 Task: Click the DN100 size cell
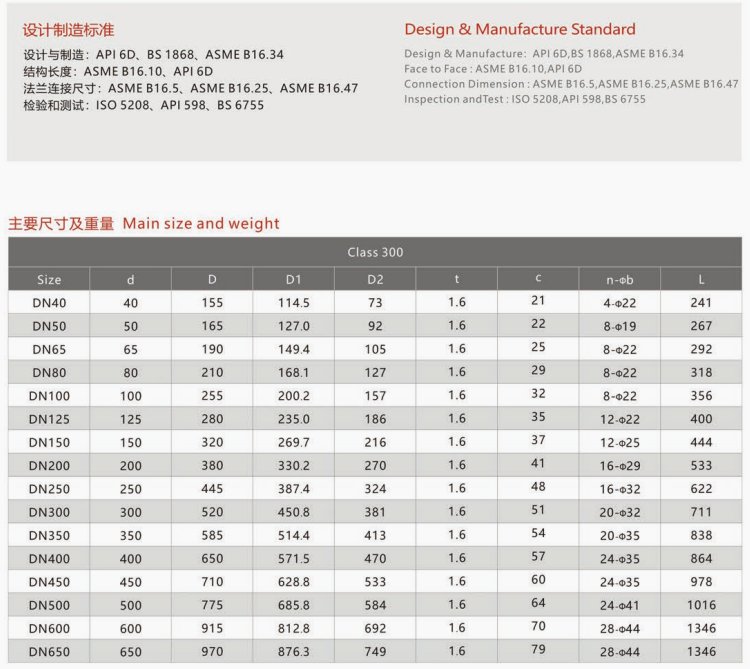click(49, 396)
